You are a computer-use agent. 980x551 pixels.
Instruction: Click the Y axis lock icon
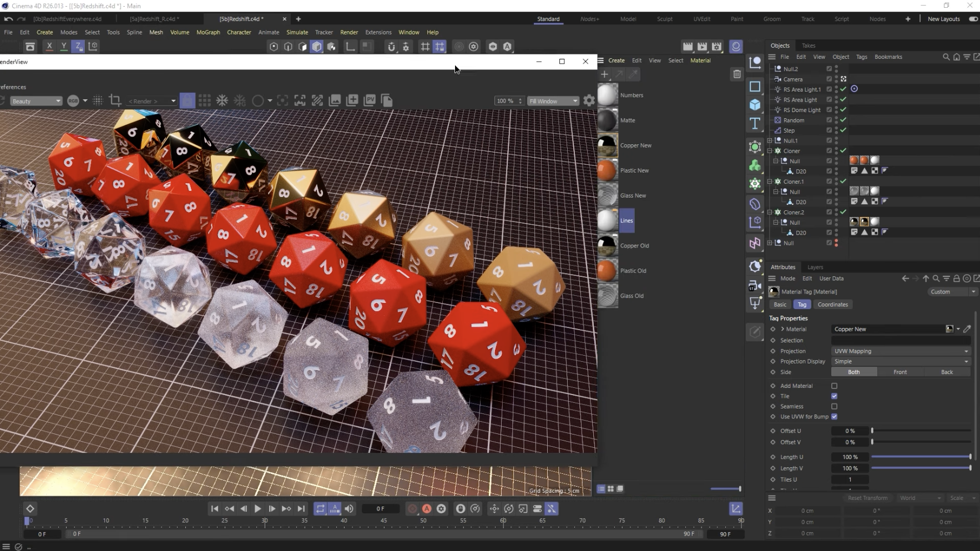click(x=64, y=47)
